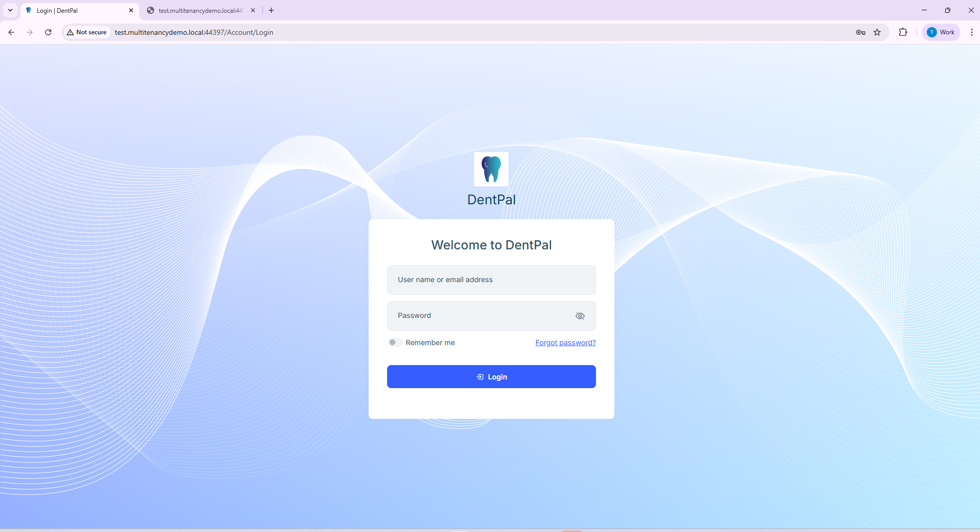This screenshot has width=980, height=532.
Task: Open the Forgot password link
Action: click(565, 343)
